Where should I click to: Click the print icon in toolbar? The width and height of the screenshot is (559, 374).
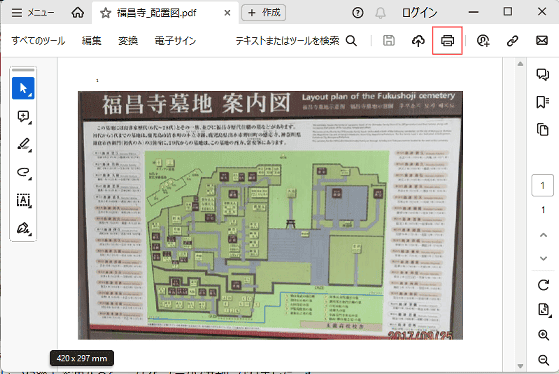coord(447,41)
